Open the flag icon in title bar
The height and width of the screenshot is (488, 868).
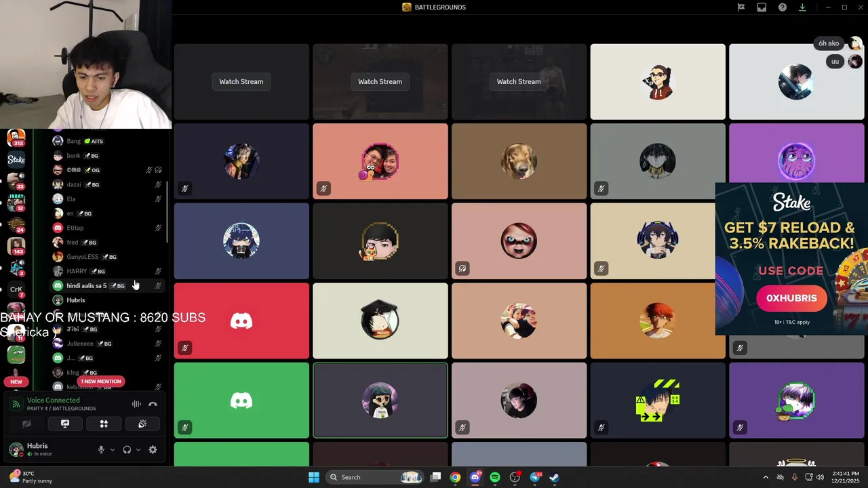click(x=741, y=7)
